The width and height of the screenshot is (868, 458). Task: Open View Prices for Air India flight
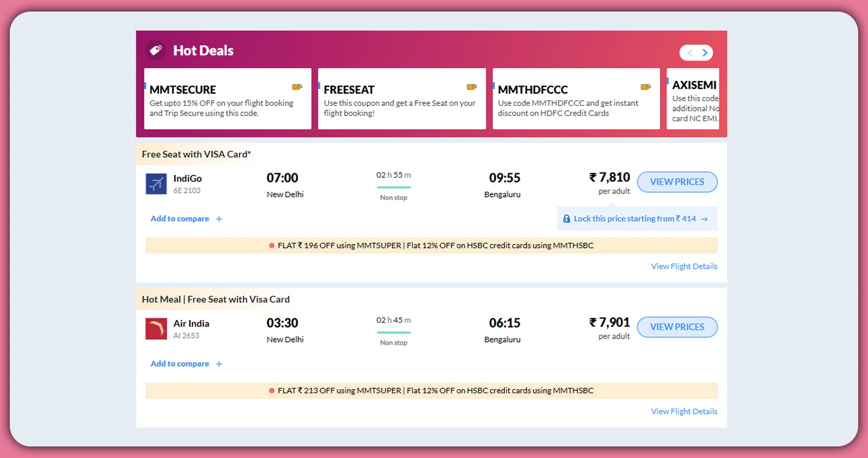[677, 327]
